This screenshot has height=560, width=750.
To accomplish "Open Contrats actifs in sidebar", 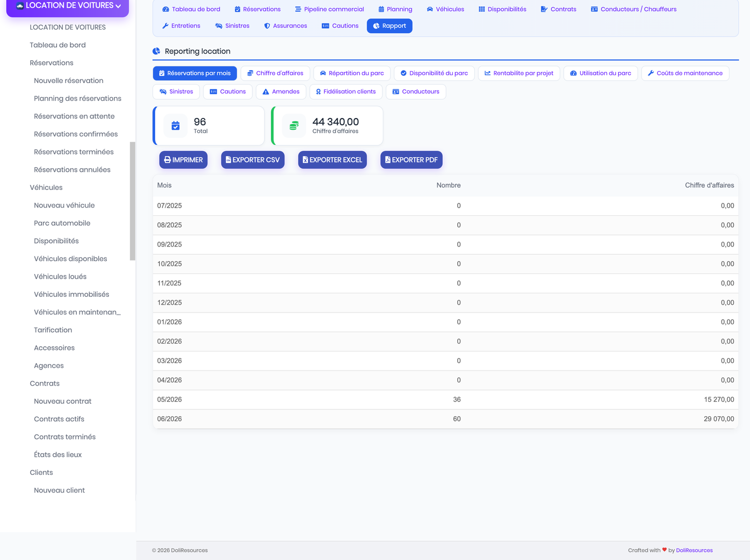I will (x=59, y=419).
